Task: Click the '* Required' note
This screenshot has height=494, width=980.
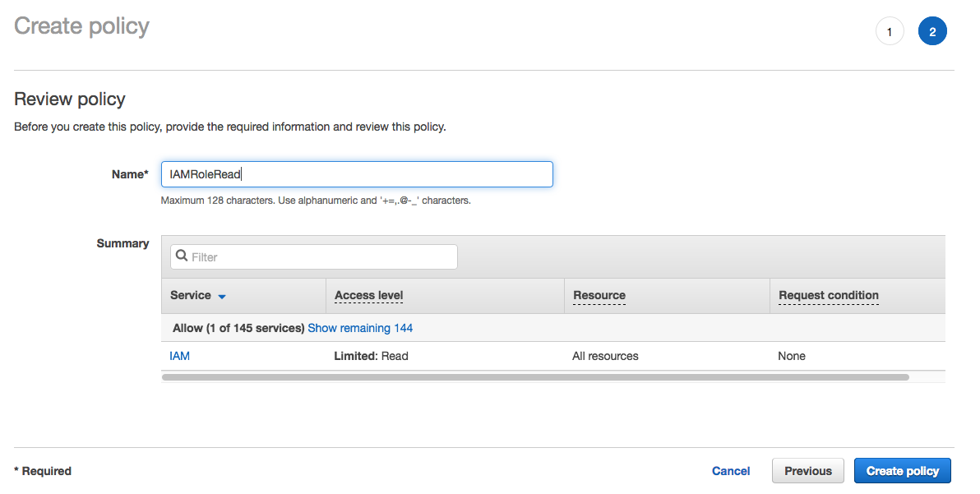Action: click(43, 471)
